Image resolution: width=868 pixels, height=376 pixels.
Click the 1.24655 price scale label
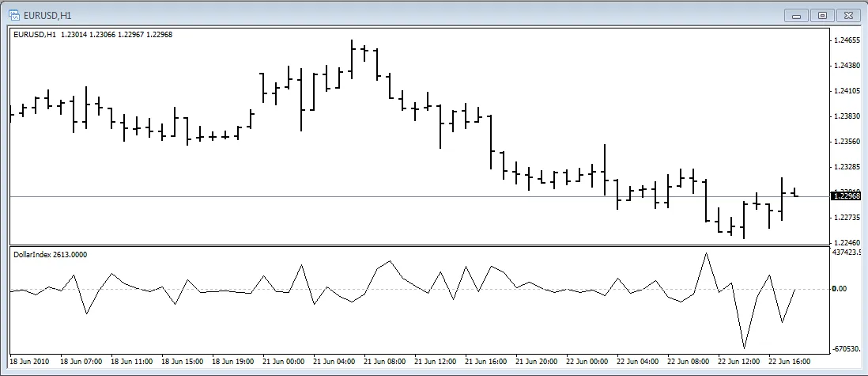click(846, 40)
